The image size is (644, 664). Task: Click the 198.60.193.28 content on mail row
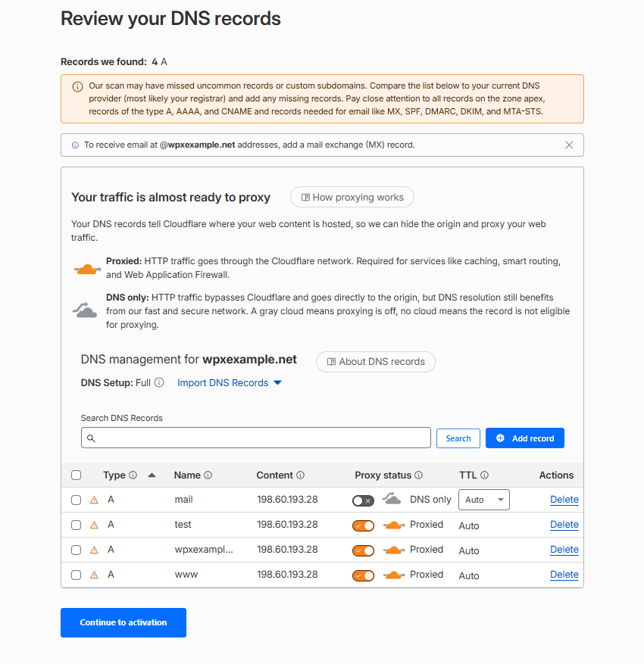287,500
